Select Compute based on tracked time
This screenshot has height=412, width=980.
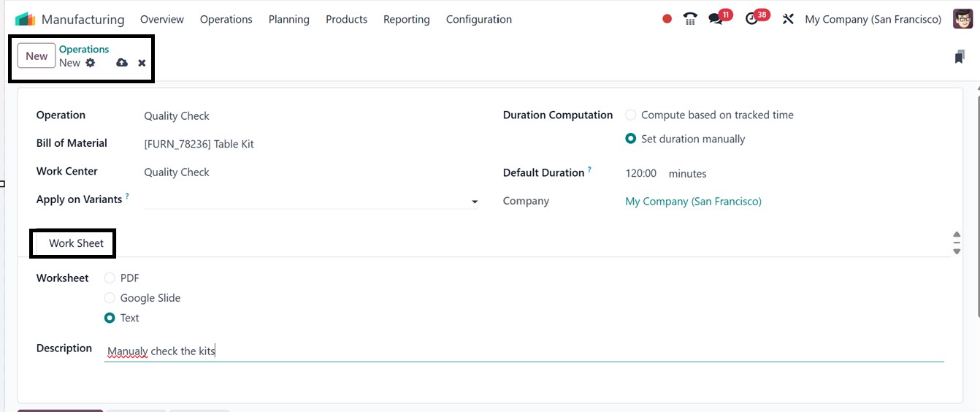(631, 115)
